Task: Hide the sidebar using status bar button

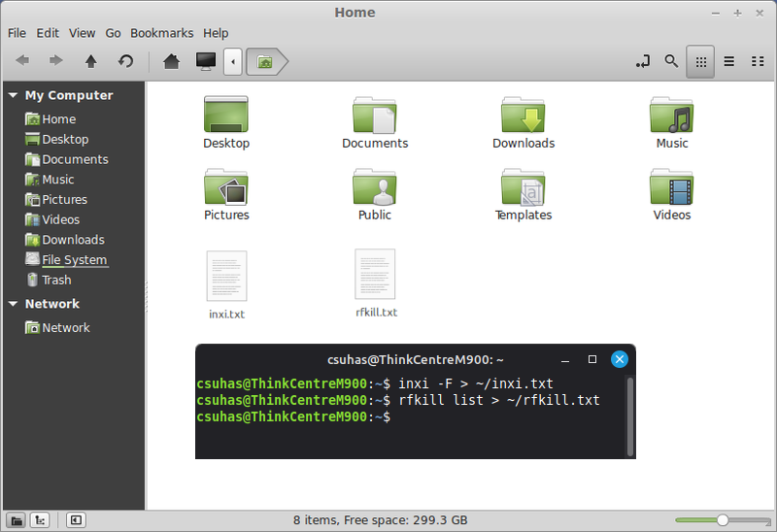Action: point(74,520)
